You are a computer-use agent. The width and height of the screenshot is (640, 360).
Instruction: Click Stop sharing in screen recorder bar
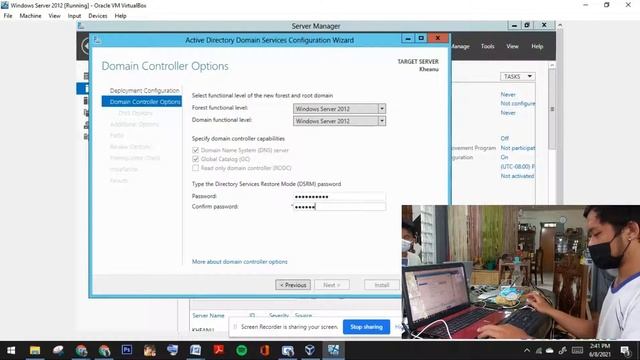(x=366, y=327)
